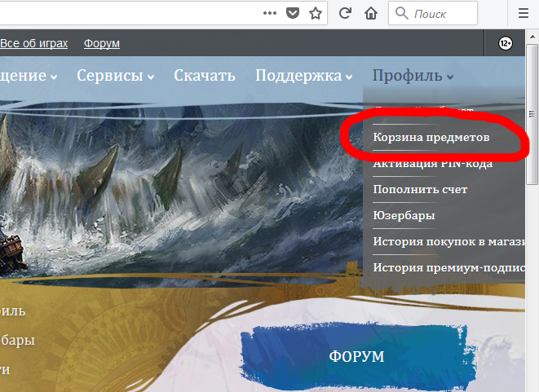Select Активация PIN-кода menu entry
539x392 pixels.
433,164
